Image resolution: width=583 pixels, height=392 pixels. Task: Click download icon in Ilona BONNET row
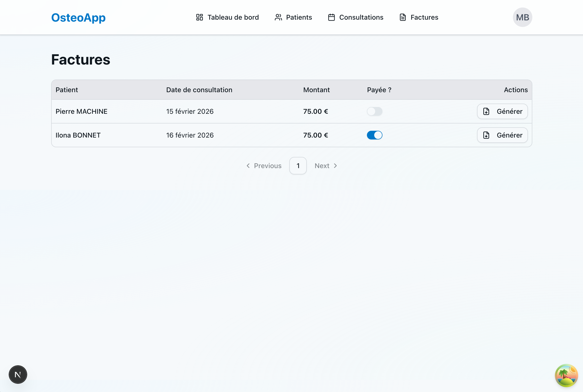coord(486,135)
